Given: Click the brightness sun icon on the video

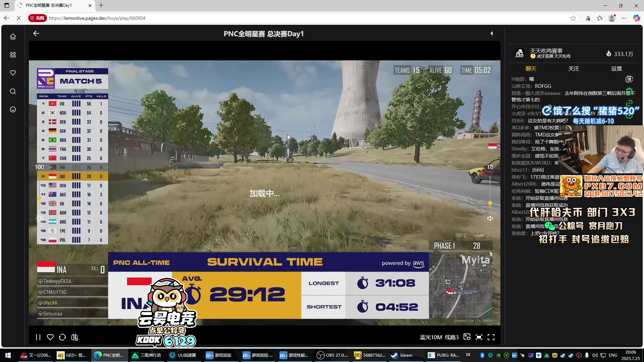Looking at the screenshot, I should click(39, 219).
